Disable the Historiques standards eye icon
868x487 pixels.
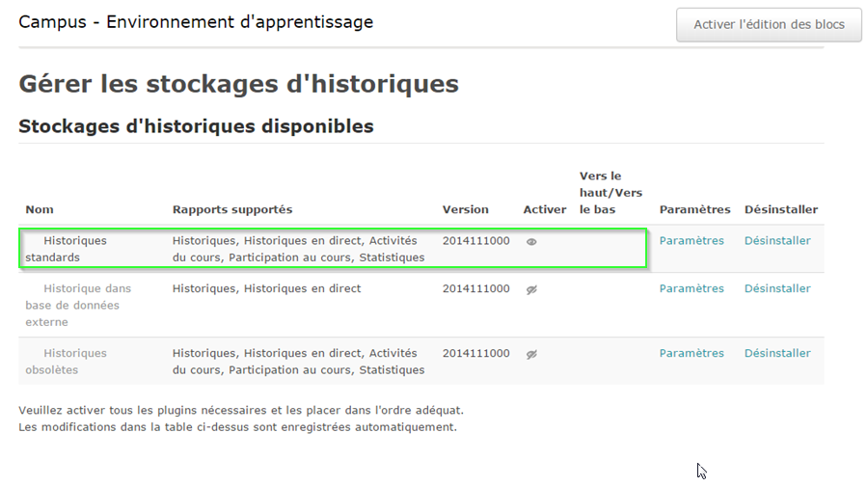(531, 242)
